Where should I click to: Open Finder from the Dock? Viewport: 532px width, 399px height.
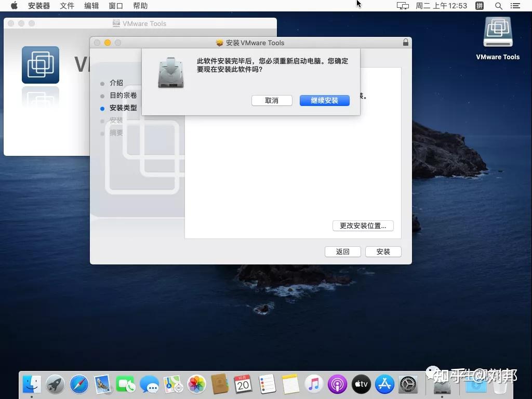tap(32, 384)
